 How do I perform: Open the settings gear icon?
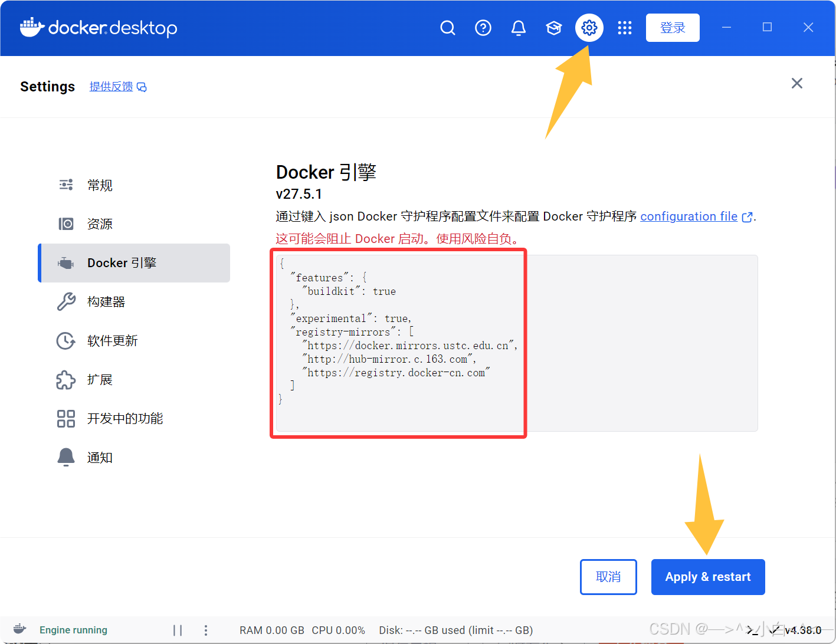(589, 27)
